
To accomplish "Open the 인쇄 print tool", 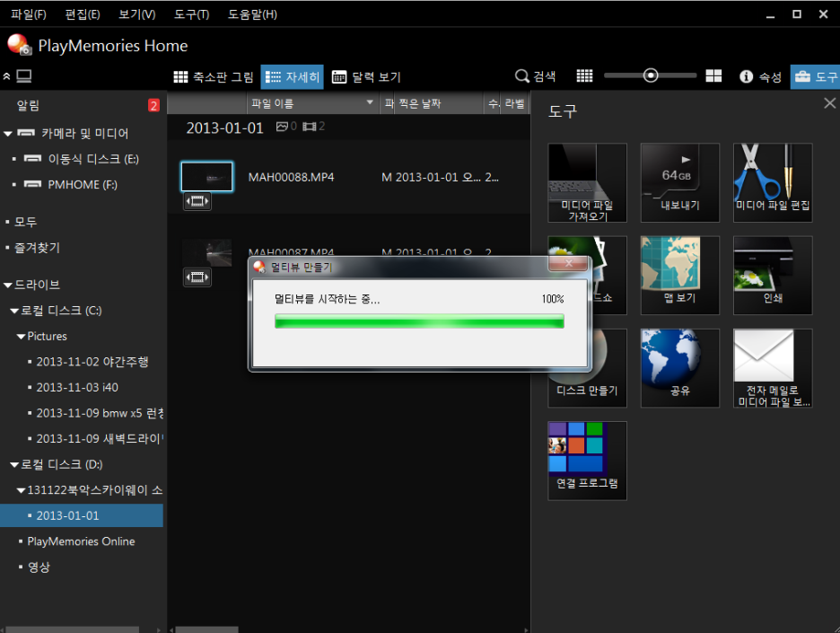I will tap(773, 275).
